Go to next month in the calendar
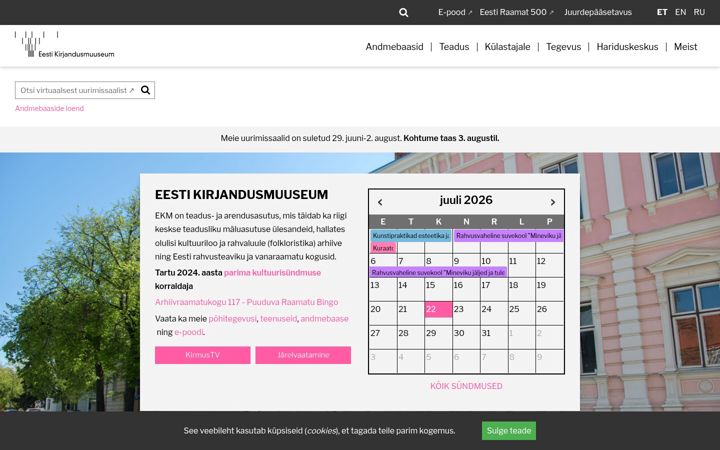Image resolution: width=720 pixels, height=450 pixels. click(553, 202)
